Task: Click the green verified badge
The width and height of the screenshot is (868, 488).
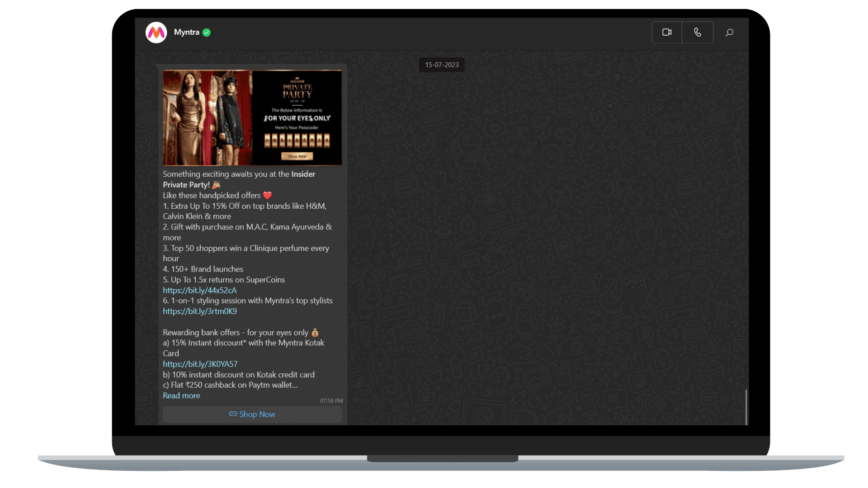Action: pos(207,33)
